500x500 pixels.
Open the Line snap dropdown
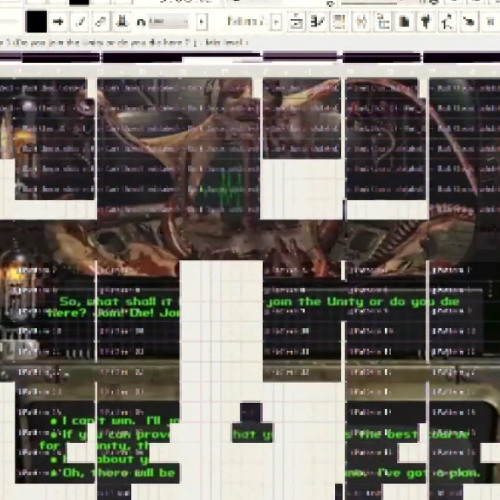(168, 22)
